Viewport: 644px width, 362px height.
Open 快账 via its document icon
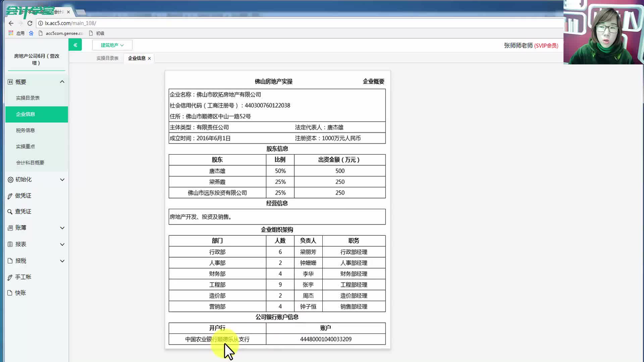click(x=10, y=292)
